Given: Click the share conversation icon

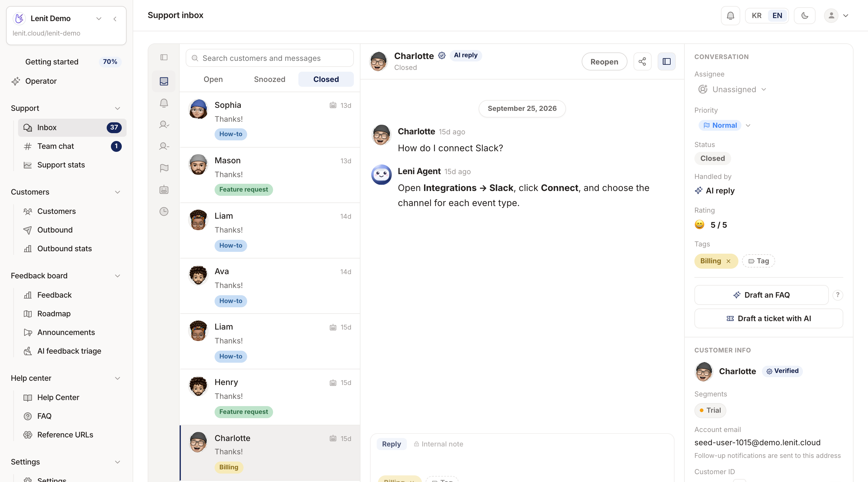Looking at the screenshot, I should [x=642, y=62].
